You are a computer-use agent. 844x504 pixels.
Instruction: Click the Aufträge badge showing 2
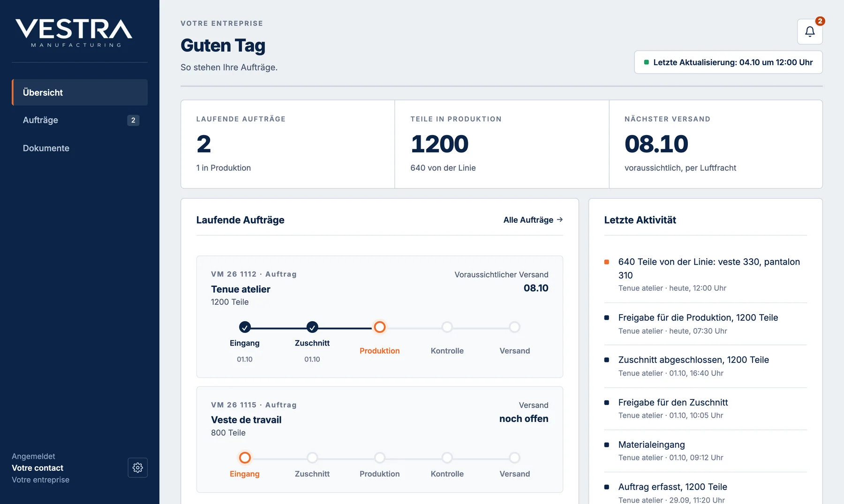pos(133,120)
